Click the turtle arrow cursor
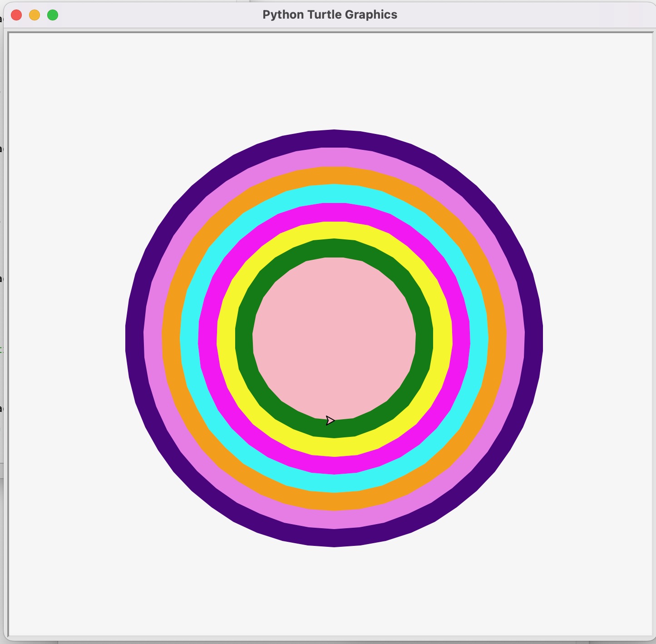The image size is (656, 644). pos(330,421)
